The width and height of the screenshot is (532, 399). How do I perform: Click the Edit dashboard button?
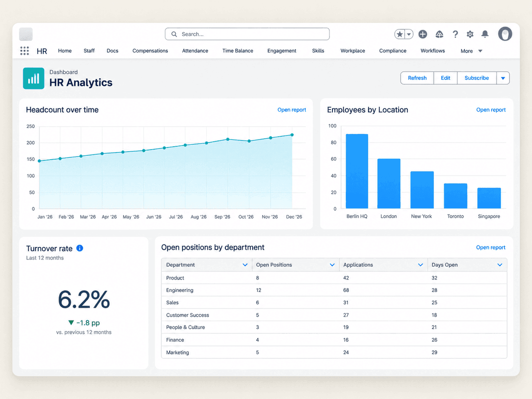(446, 78)
